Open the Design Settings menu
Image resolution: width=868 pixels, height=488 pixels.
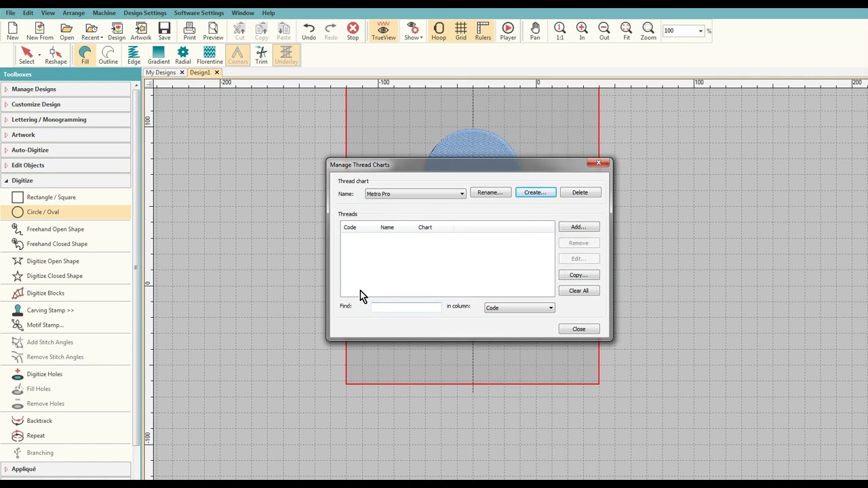(144, 13)
